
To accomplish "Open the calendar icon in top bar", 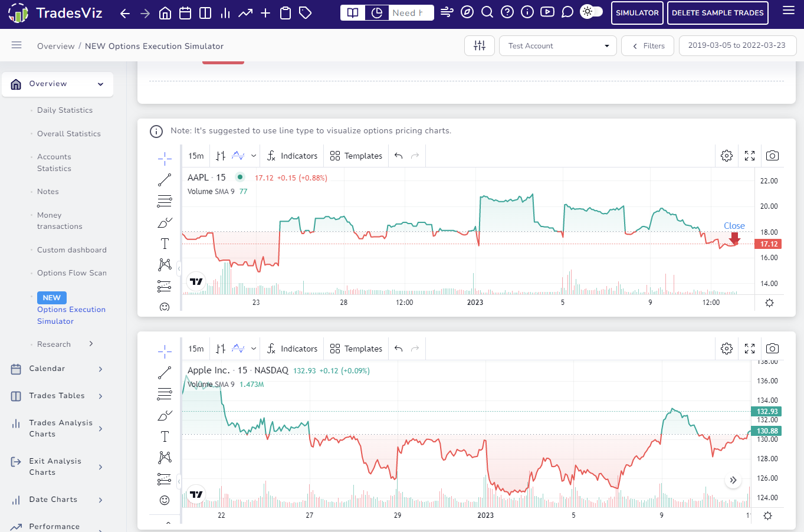I will (x=185, y=13).
